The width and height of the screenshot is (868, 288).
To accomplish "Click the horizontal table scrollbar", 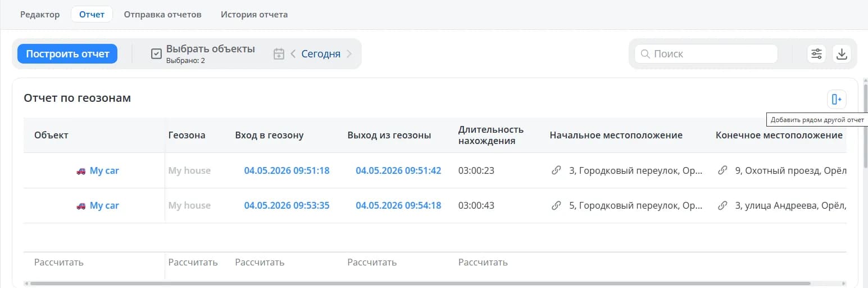I will pos(420,283).
